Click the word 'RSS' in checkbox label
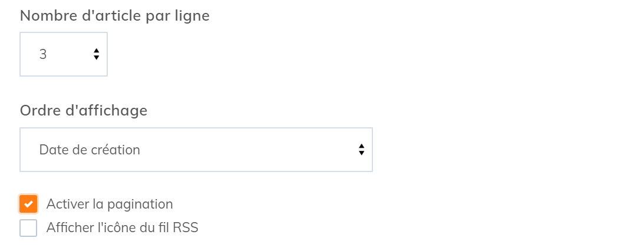Screen dimensions: 644x251 [186, 228]
